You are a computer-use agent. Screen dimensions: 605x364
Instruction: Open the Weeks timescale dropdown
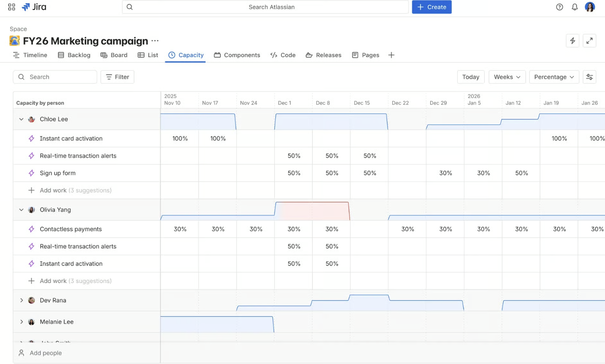coord(507,77)
